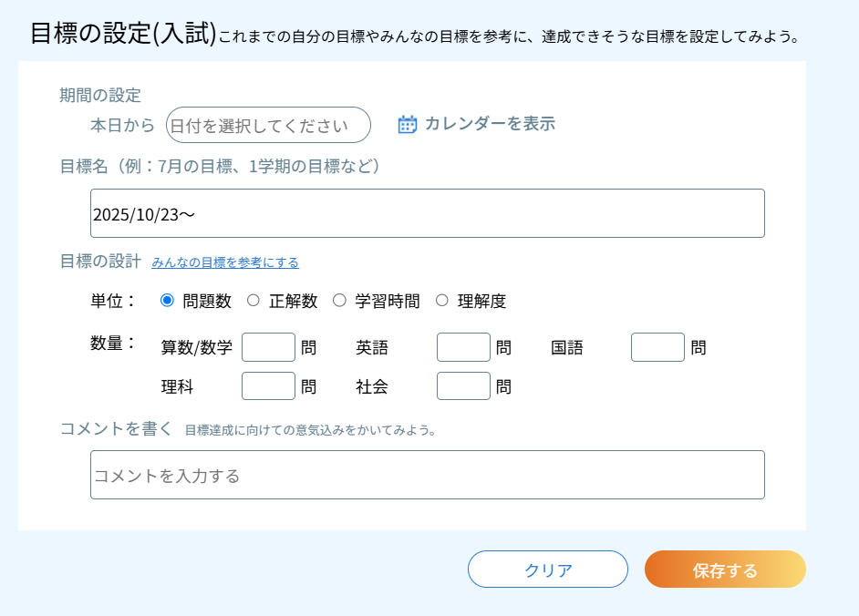Click the カレンダーを表示 text link
This screenshot has height=616, width=859.
(490, 124)
